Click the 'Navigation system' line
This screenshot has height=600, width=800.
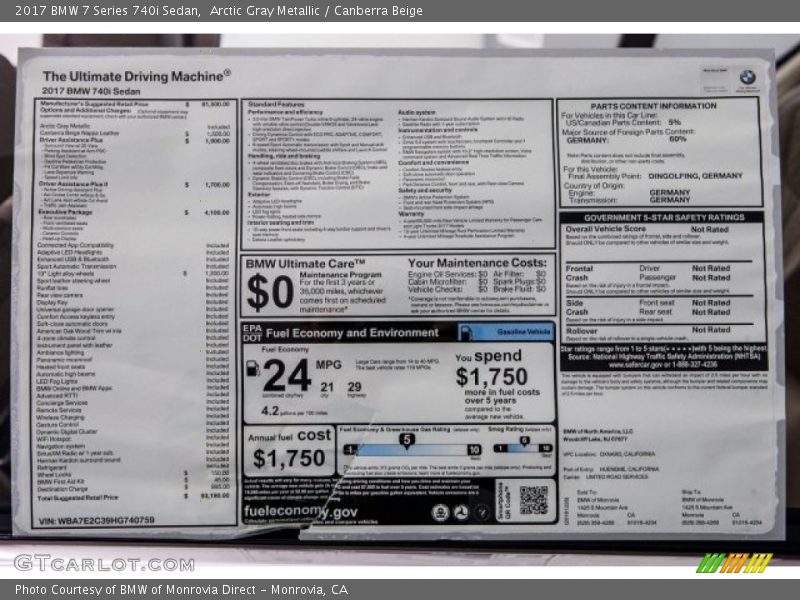[x=61, y=445]
